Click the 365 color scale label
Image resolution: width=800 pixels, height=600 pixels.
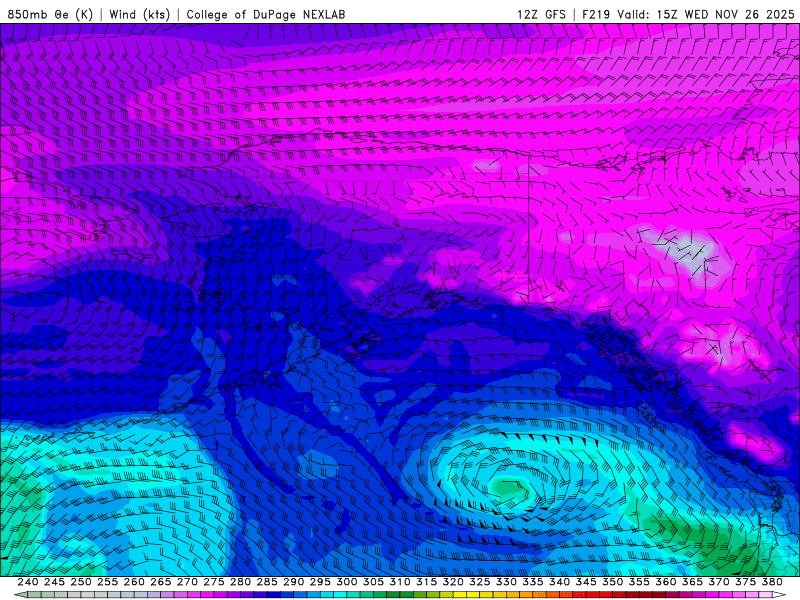click(x=692, y=582)
